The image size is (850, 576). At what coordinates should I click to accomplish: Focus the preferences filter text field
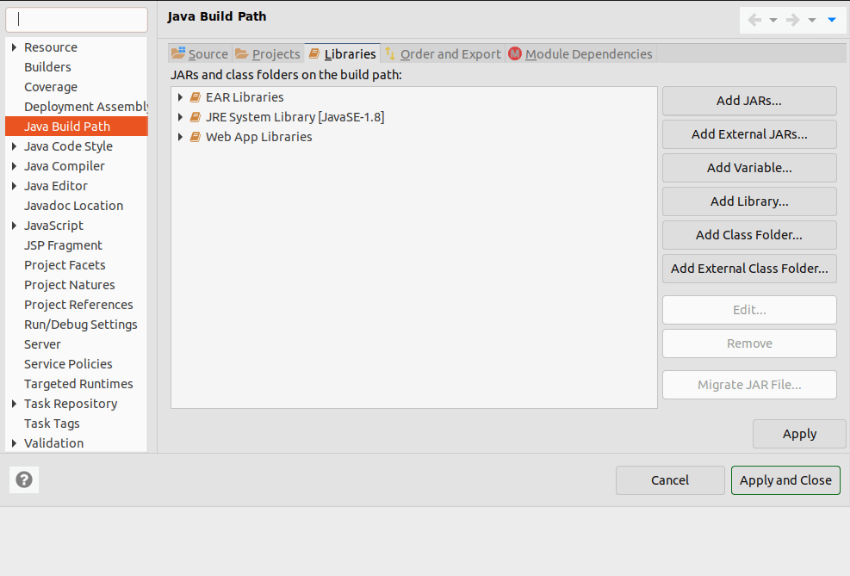[76, 20]
